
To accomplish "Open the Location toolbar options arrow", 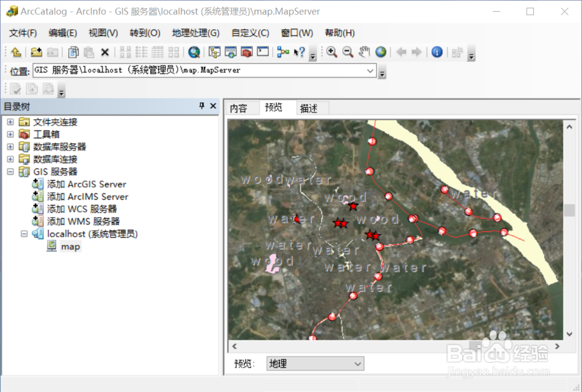I will point(382,71).
